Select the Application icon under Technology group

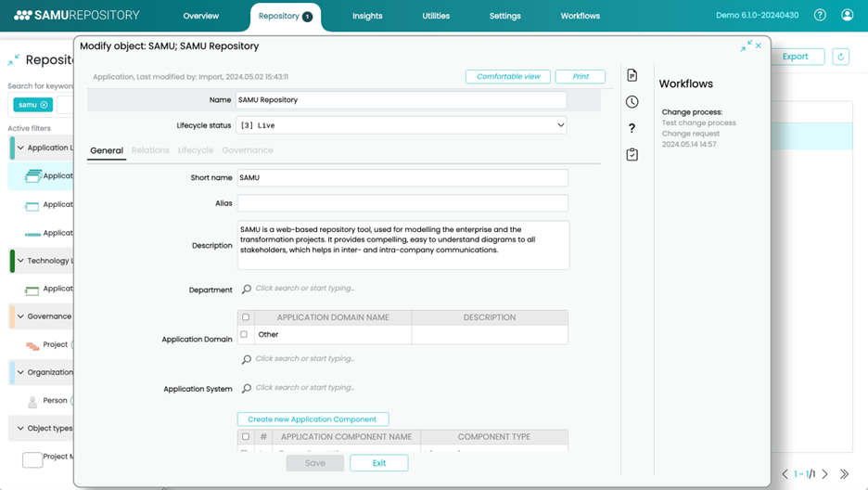32,290
